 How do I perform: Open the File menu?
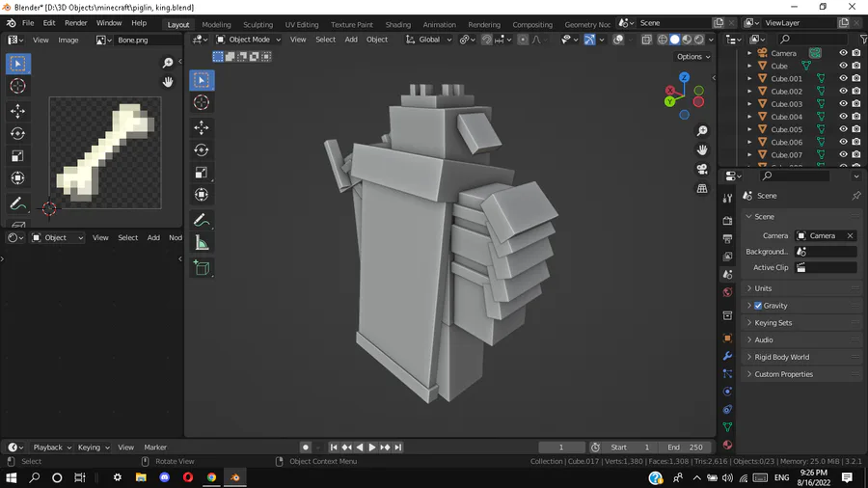point(28,23)
